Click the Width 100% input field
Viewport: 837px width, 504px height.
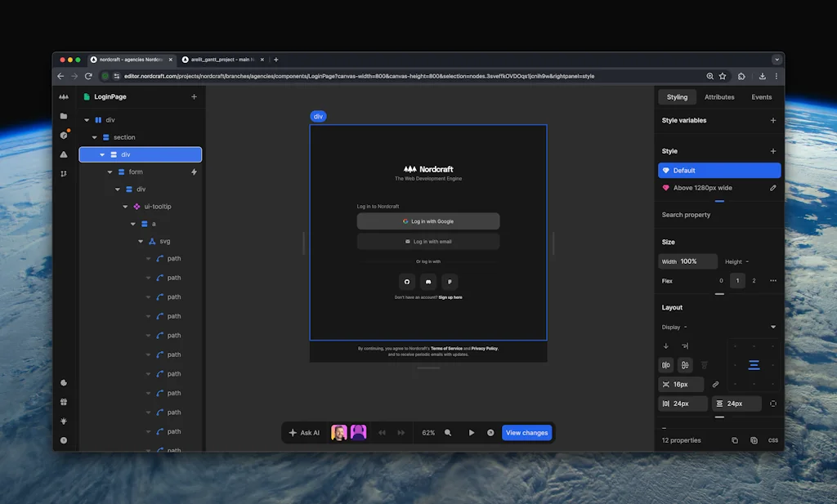click(687, 261)
